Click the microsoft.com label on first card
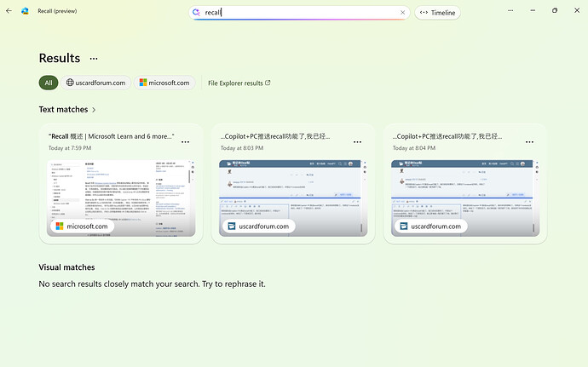The height and width of the screenshot is (367, 588). click(82, 226)
